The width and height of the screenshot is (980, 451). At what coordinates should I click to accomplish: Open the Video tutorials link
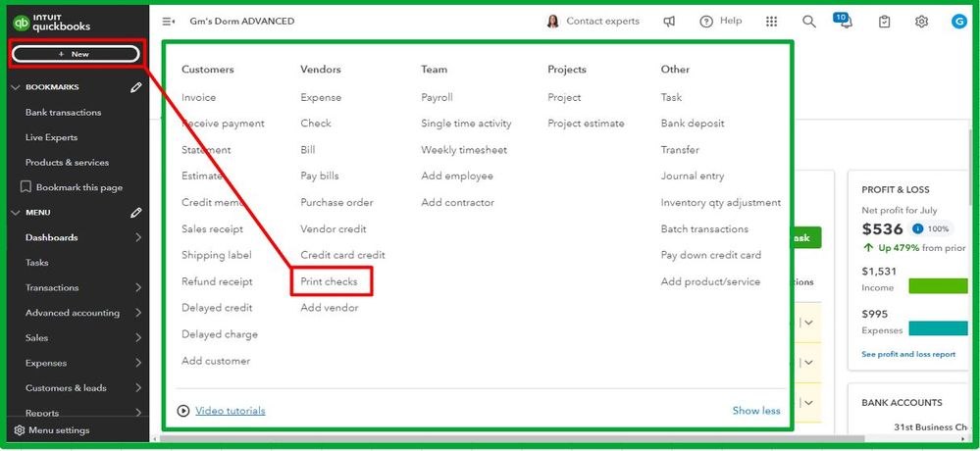coord(230,411)
